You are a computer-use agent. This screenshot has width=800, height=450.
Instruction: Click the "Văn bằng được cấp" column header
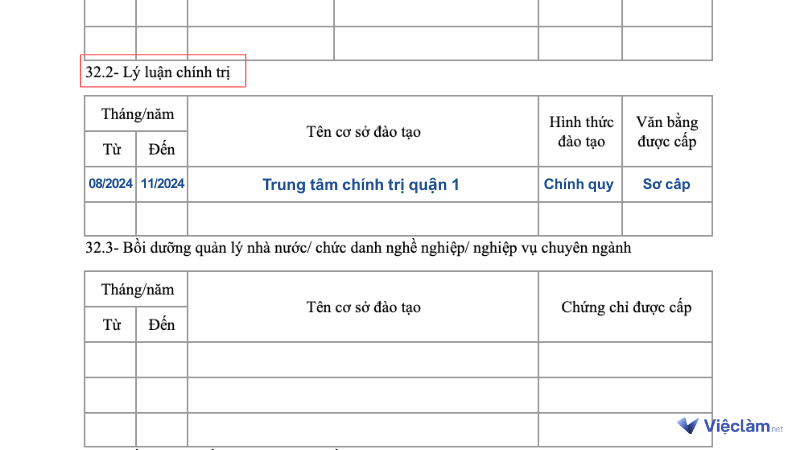(666, 132)
